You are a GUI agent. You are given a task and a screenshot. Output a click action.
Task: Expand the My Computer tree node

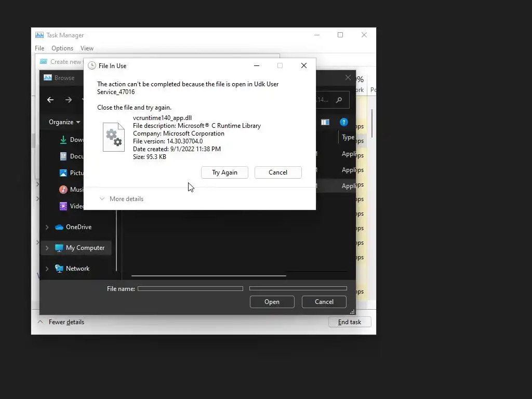pyautogui.click(x=47, y=248)
